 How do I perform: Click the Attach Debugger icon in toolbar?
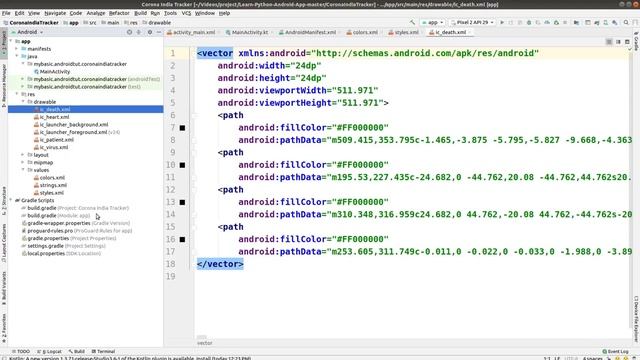click(x=556, y=22)
